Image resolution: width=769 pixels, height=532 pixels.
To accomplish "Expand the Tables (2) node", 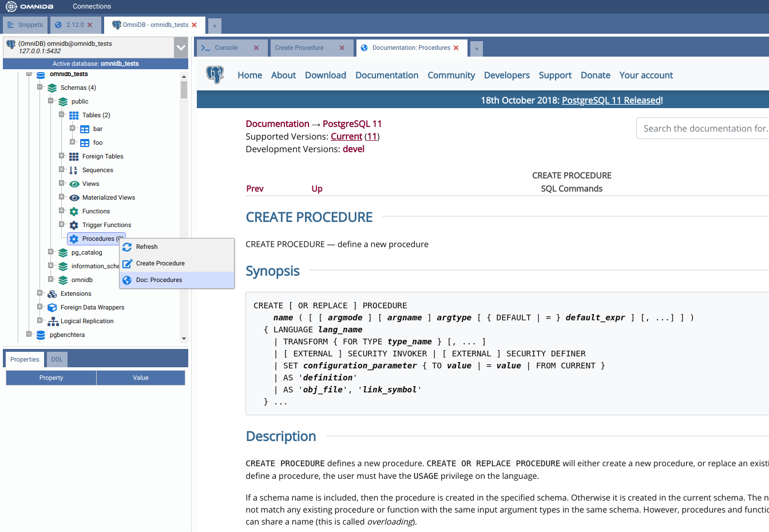I will tap(62, 115).
